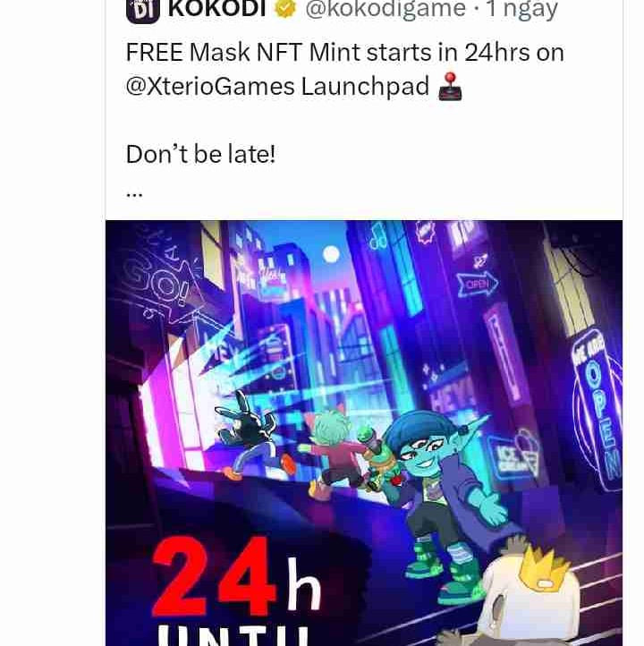The height and width of the screenshot is (646, 644).
Task: Click the full moon in the artwork
Action: click(x=331, y=254)
